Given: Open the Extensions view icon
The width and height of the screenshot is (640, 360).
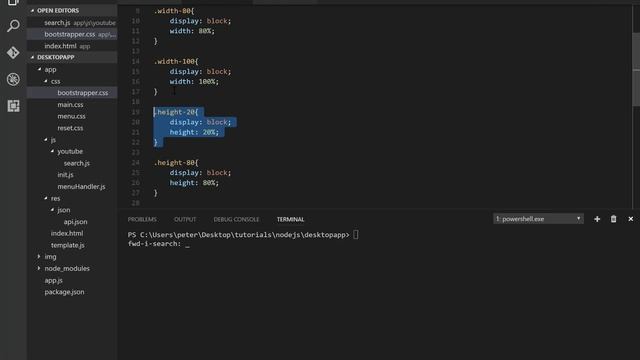Looking at the screenshot, I should (13, 106).
